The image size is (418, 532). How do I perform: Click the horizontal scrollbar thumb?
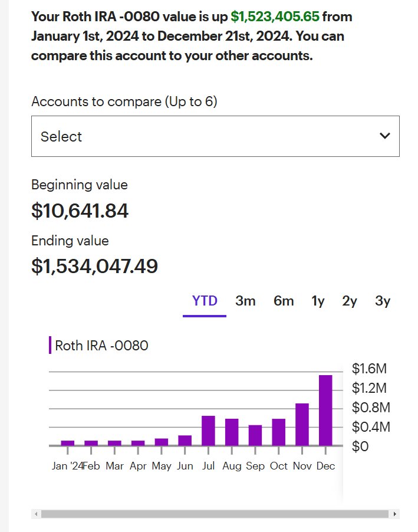tap(215, 514)
